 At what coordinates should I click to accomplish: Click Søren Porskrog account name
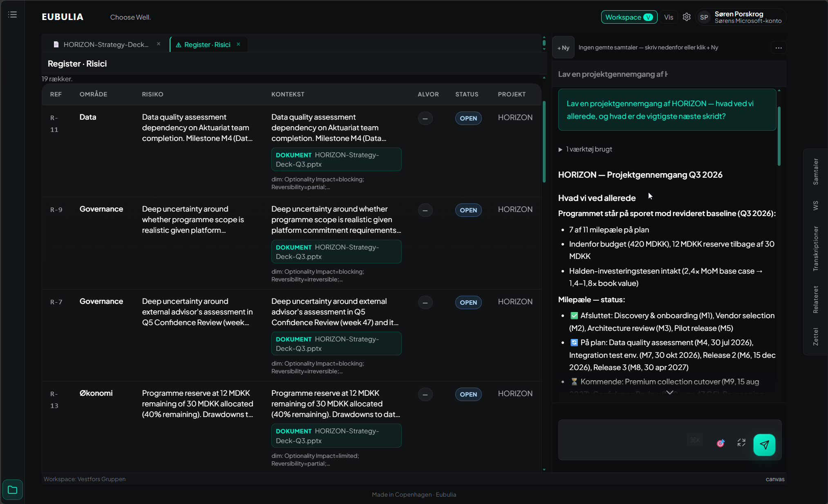739,14
